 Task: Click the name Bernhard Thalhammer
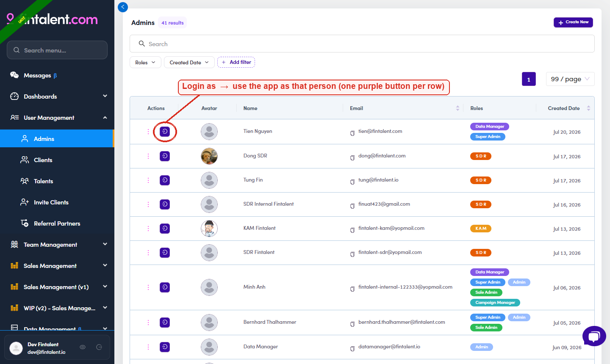point(270,322)
